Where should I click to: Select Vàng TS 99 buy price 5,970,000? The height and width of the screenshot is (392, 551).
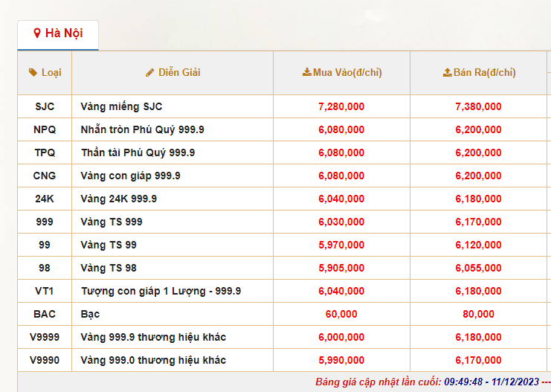pyautogui.click(x=341, y=245)
